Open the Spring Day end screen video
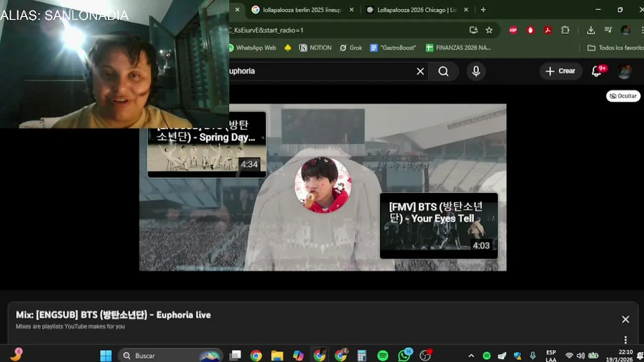The width and height of the screenshot is (644, 362). click(x=207, y=146)
